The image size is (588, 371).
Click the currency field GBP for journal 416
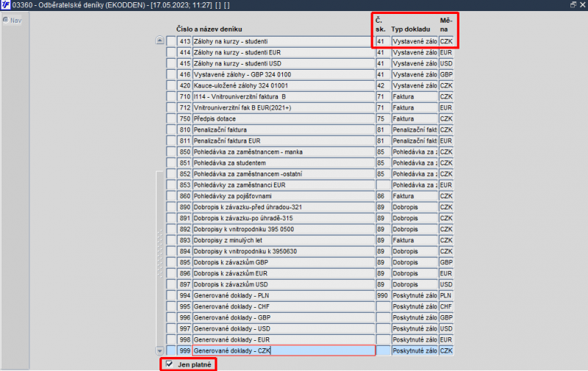click(446, 75)
